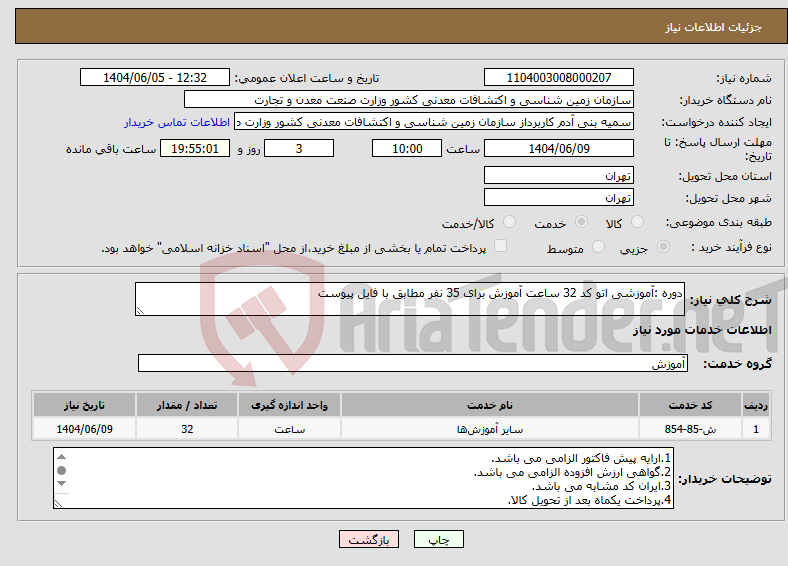The width and height of the screenshot is (788, 566).
Task: Click the اطلاعات خدمات مورد نیاز heading
Action: click(702, 330)
